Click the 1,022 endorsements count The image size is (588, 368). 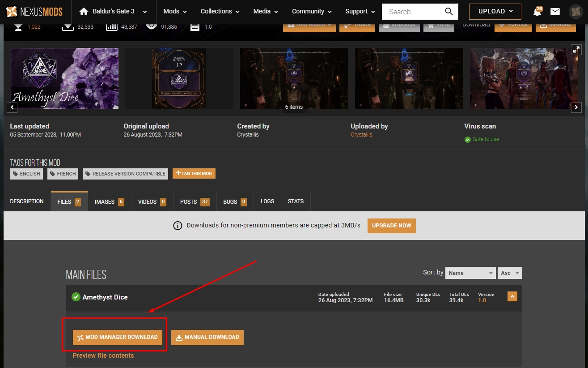34,27
